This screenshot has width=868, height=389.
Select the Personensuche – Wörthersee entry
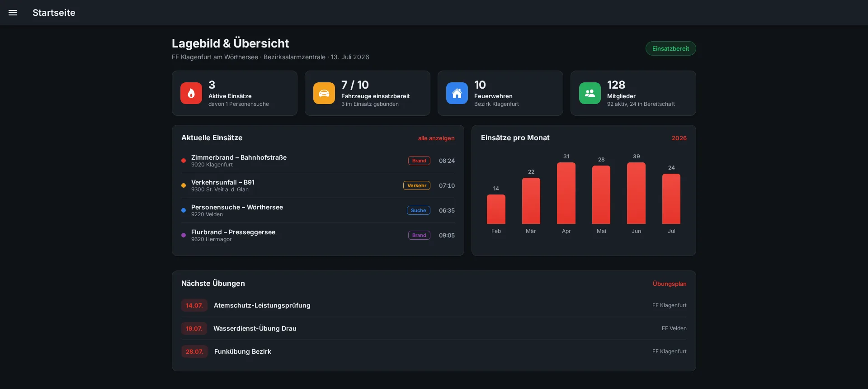(x=318, y=210)
